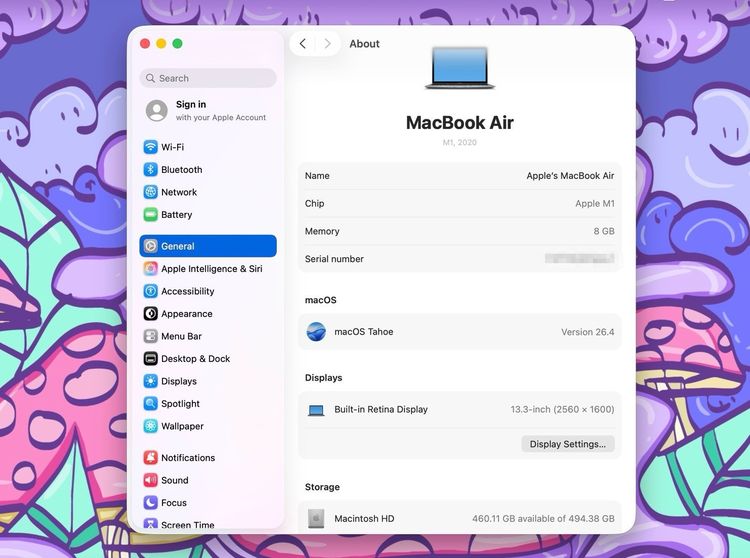Screen dimensions: 750x558
Task: Click the Apple Account avatar icon
Action: (x=157, y=110)
